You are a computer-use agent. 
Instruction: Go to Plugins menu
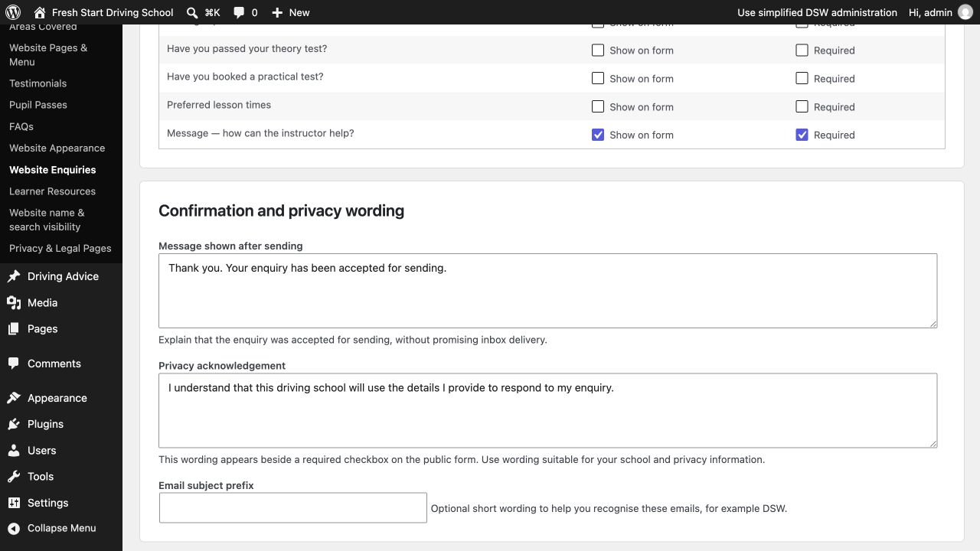click(x=45, y=424)
